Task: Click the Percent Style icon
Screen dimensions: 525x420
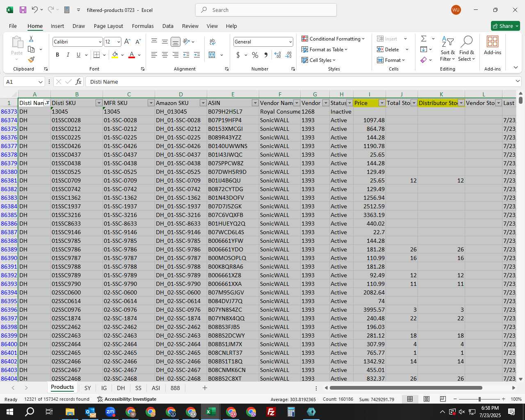Action: pyautogui.click(x=255, y=55)
